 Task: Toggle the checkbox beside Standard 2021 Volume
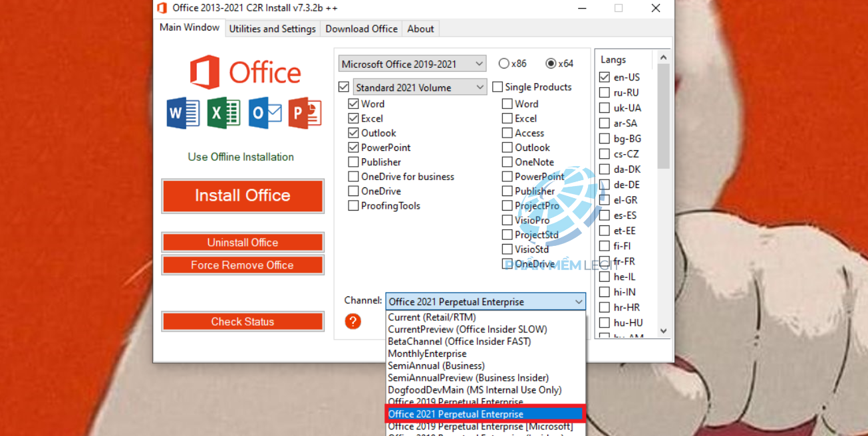(x=344, y=87)
